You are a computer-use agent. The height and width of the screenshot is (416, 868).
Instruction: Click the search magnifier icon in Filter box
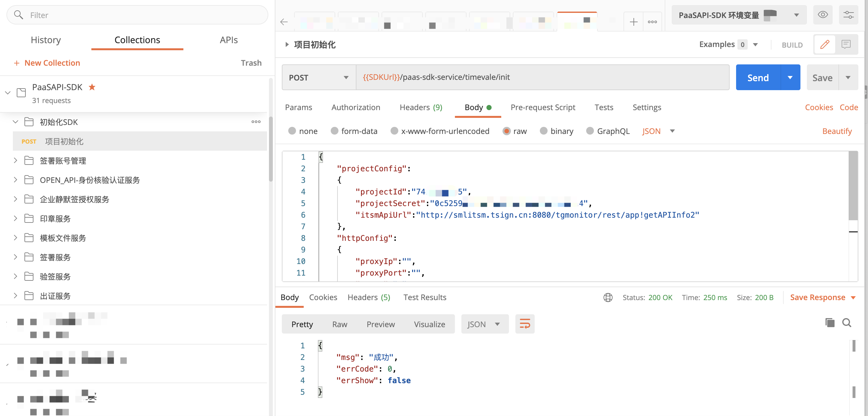(19, 15)
